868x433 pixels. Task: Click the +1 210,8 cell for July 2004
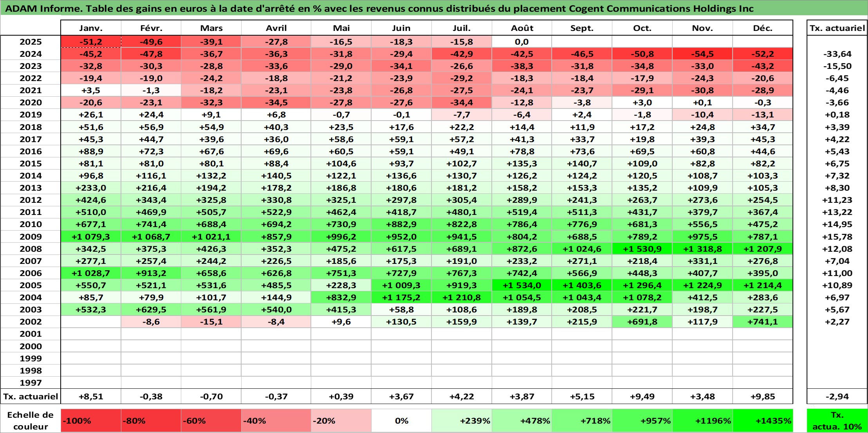(462, 298)
